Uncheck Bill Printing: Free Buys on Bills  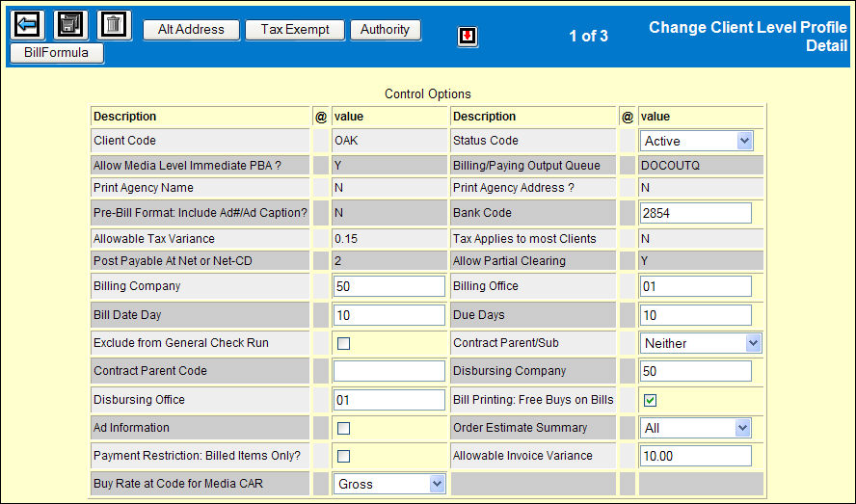[x=650, y=400]
